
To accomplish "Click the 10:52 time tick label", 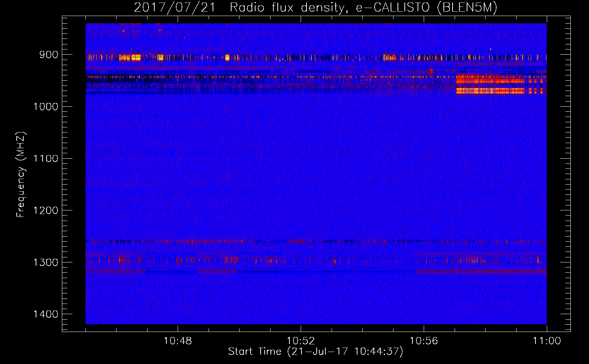I will 301,341.
